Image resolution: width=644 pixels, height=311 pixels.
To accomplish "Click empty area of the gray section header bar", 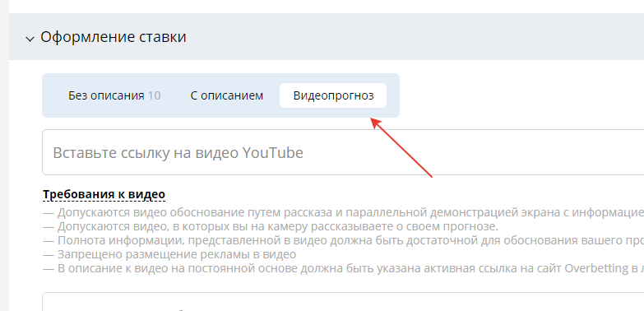I will [x=410, y=36].
